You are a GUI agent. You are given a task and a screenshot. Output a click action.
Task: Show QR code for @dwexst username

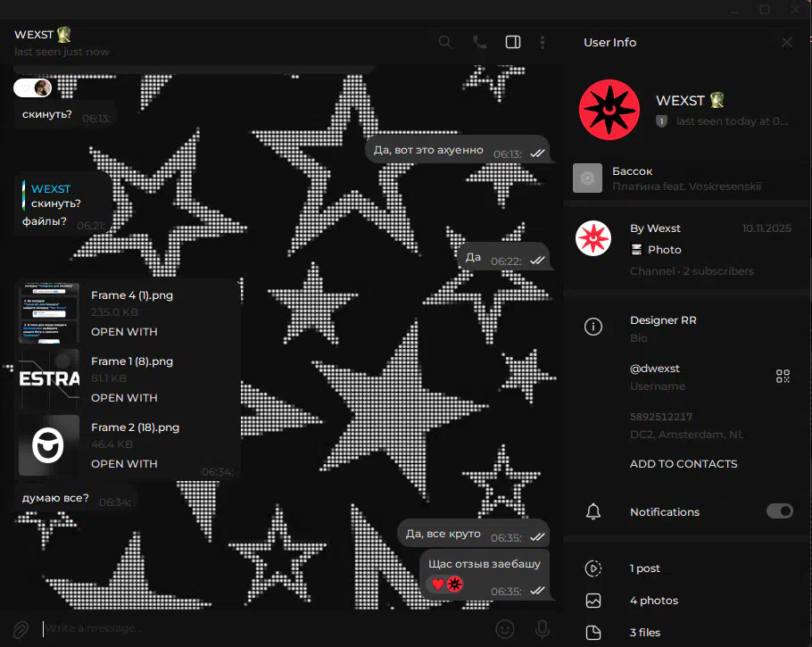783,377
